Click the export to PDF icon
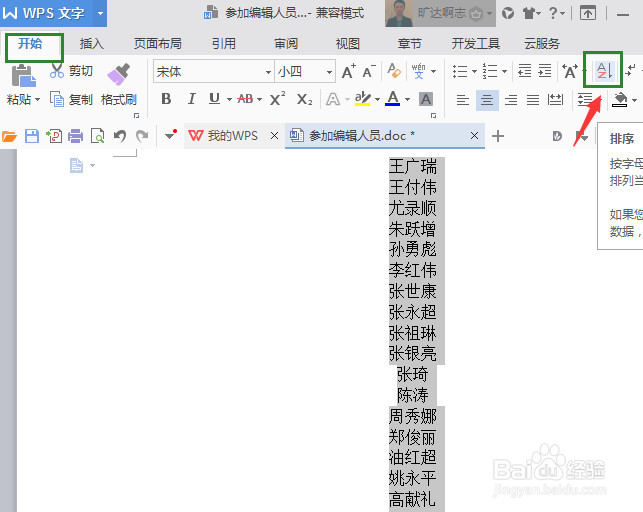This screenshot has height=512, width=643. click(54, 136)
